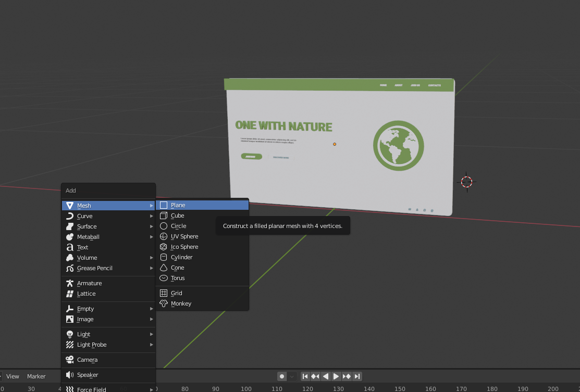Expand the Mesh submenu arrow
Screen dimensions: 580x392
(151, 206)
